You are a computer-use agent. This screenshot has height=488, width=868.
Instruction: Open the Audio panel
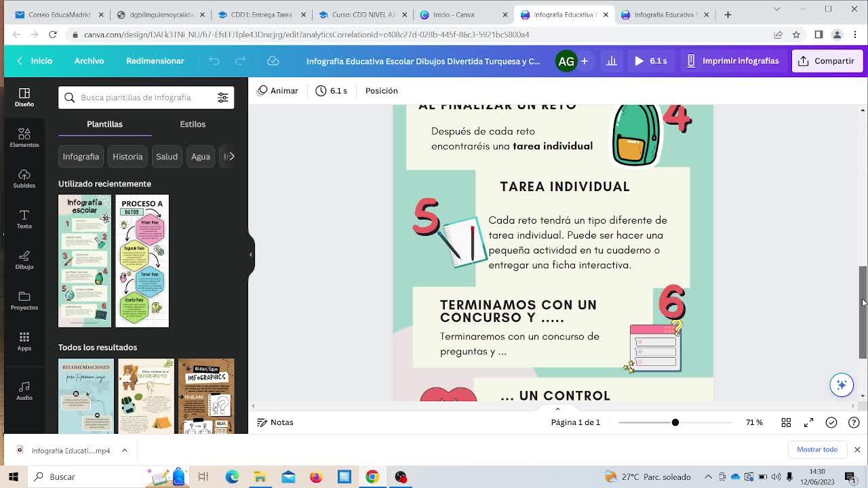click(x=24, y=390)
